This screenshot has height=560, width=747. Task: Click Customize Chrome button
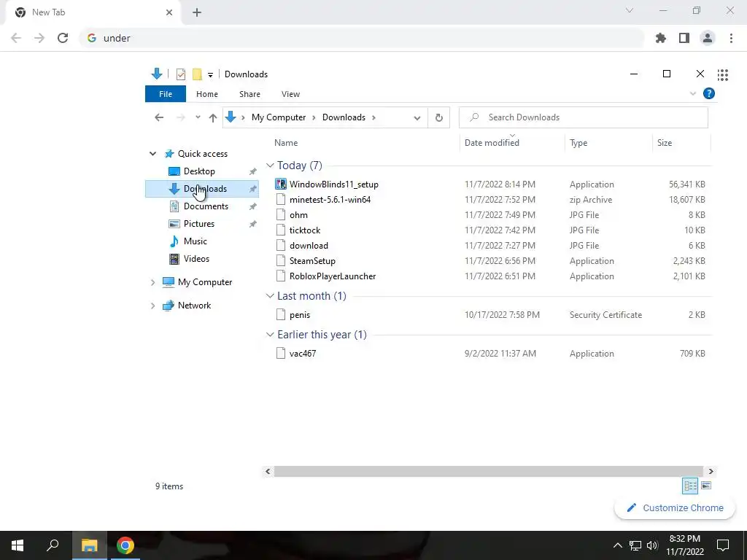pos(676,507)
